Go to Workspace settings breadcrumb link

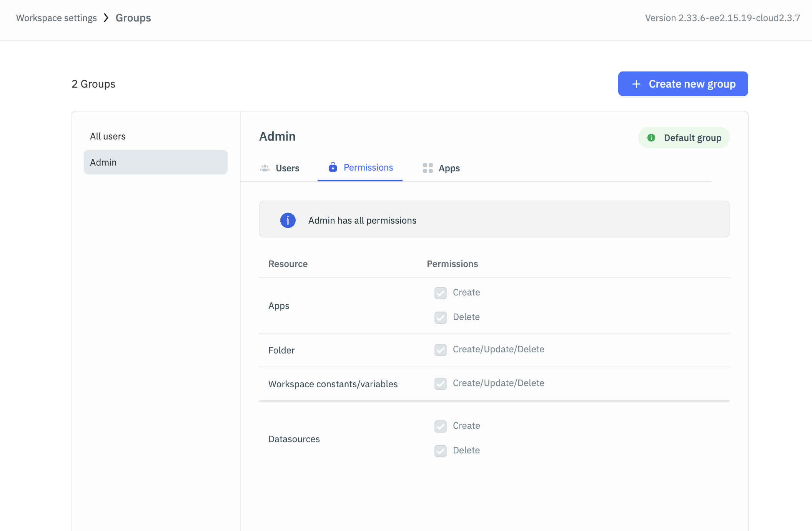[57, 18]
